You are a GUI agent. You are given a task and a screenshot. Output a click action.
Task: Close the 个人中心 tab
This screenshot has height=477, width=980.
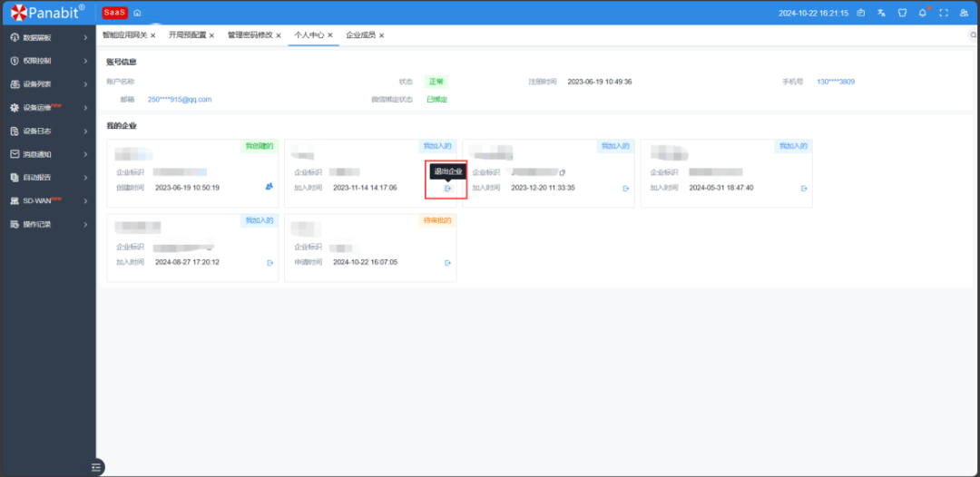coord(329,35)
